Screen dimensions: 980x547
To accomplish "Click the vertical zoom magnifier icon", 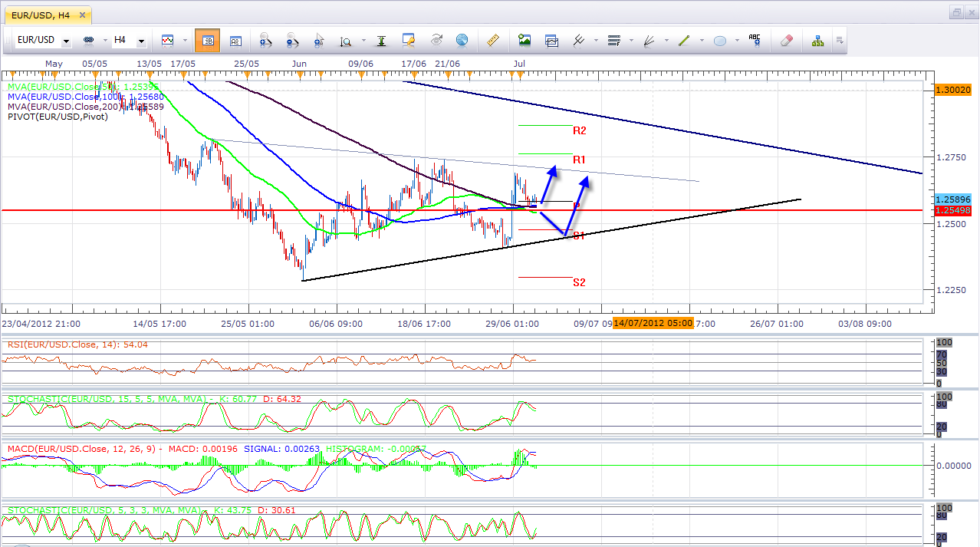I will pyautogui.click(x=346, y=40).
